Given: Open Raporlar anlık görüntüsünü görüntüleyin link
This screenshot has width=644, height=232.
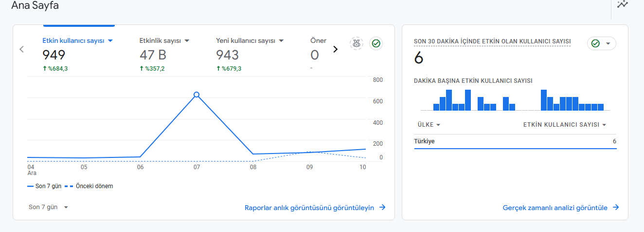Looking at the screenshot, I should point(309,208).
